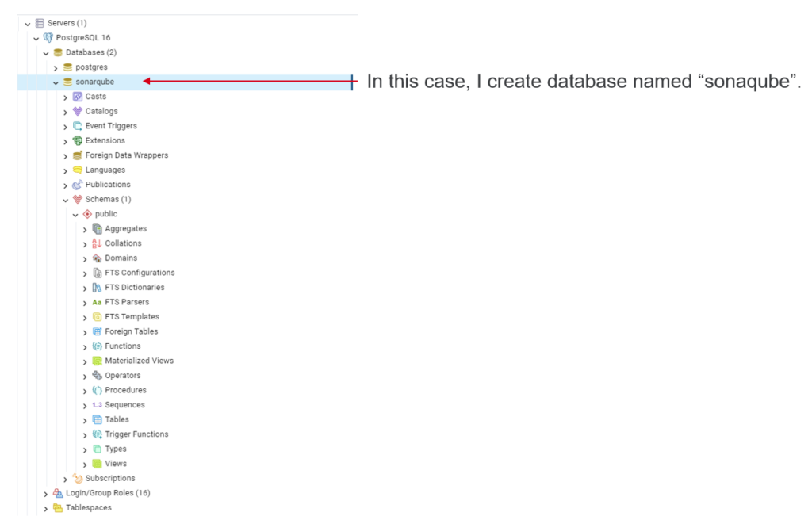The width and height of the screenshot is (812, 520).
Task: Click the Event Triggers icon
Action: (78, 126)
